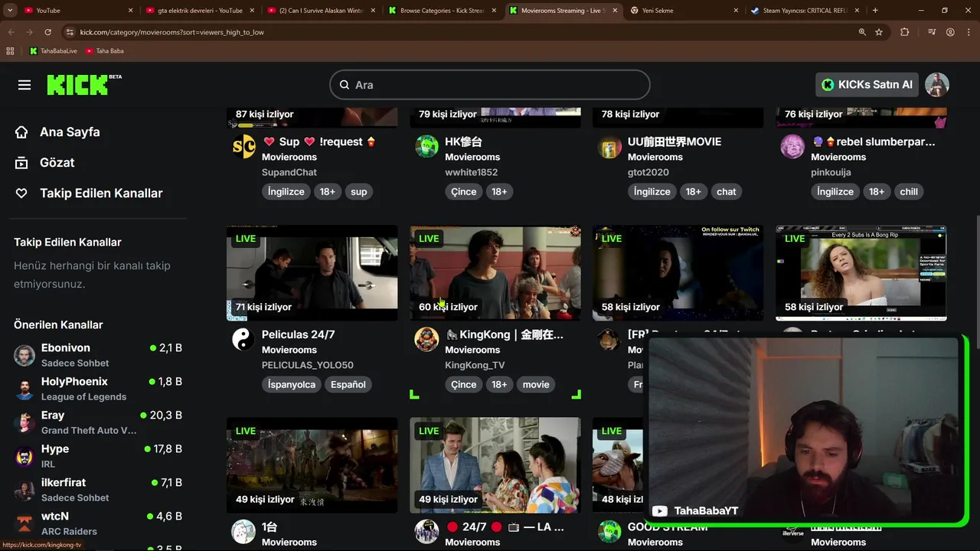Open the browser zoom magnifier icon
The width and height of the screenshot is (980, 551).
[x=862, y=32]
